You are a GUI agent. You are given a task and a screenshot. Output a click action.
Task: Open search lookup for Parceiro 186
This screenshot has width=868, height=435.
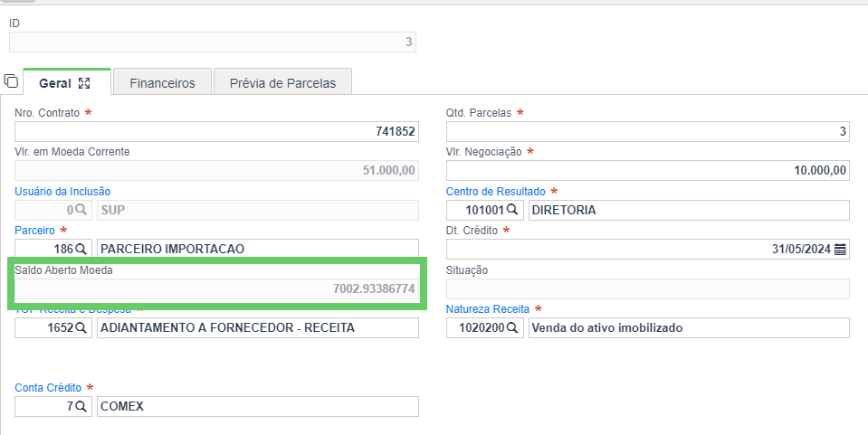pyautogui.click(x=81, y=249)
